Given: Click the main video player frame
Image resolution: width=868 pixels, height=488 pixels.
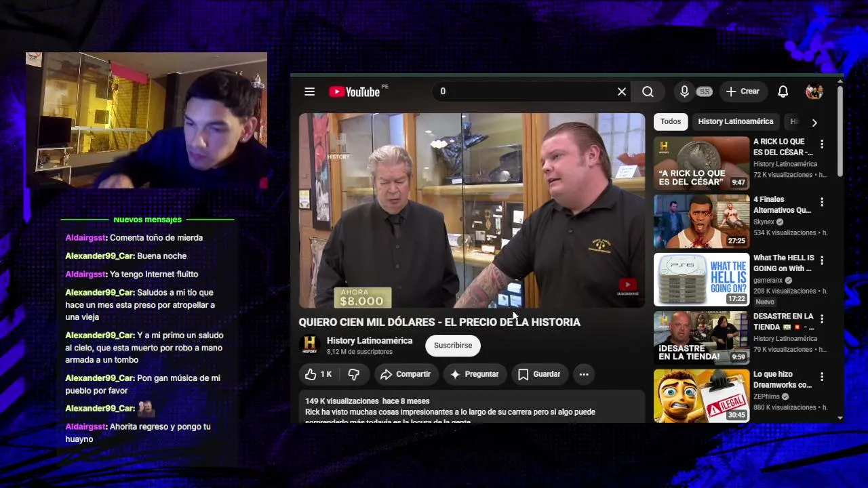Looking at the screenshot, I should tap(472, 211).
